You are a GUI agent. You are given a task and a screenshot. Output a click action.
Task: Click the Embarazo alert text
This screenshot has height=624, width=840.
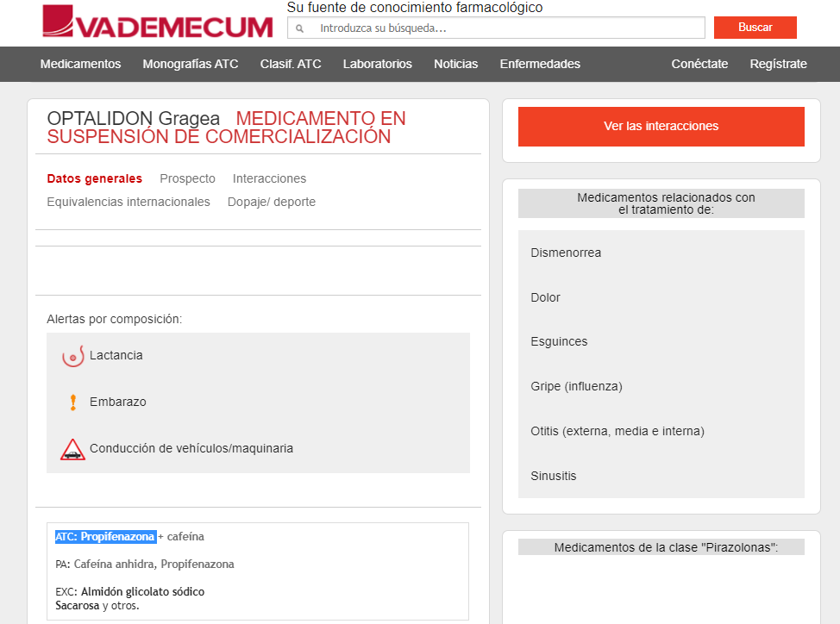[118, 402]
